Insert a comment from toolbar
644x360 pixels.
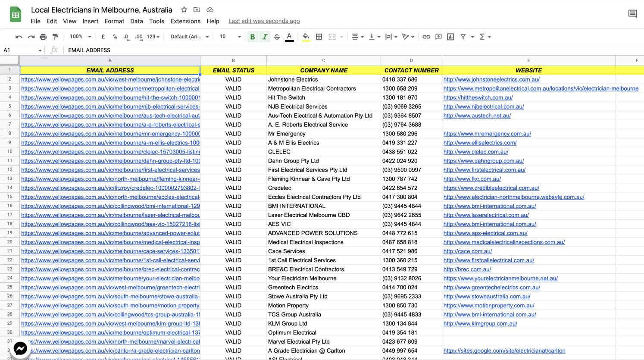[438, 37]
